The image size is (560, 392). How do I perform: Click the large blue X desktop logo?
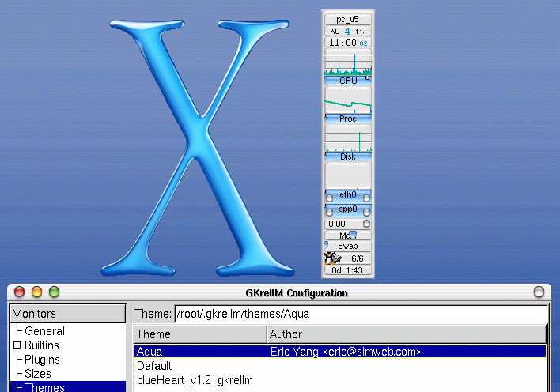[x=198, y=148]
